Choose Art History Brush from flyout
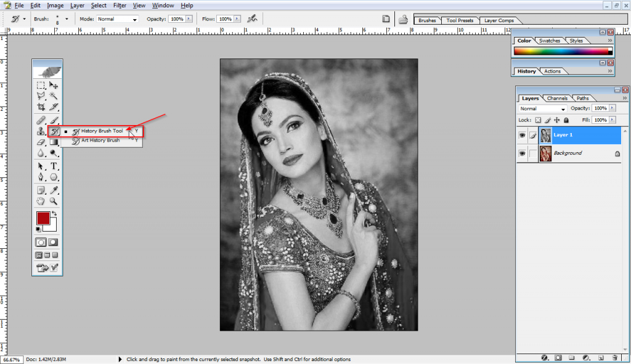The image size is (631, 364). 102,140
